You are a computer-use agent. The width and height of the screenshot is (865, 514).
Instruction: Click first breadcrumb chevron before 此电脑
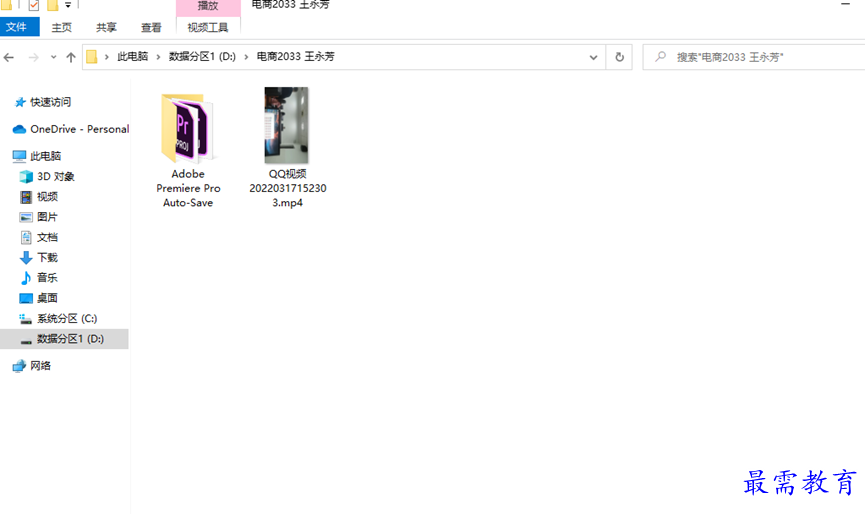click(x=106, y=57)
